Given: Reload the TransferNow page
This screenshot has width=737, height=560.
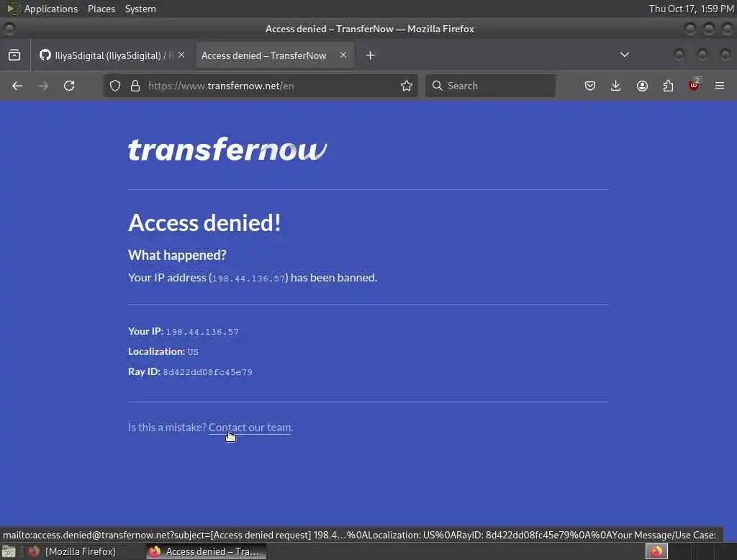Looking at the screenshot, I should pos(69,86).
